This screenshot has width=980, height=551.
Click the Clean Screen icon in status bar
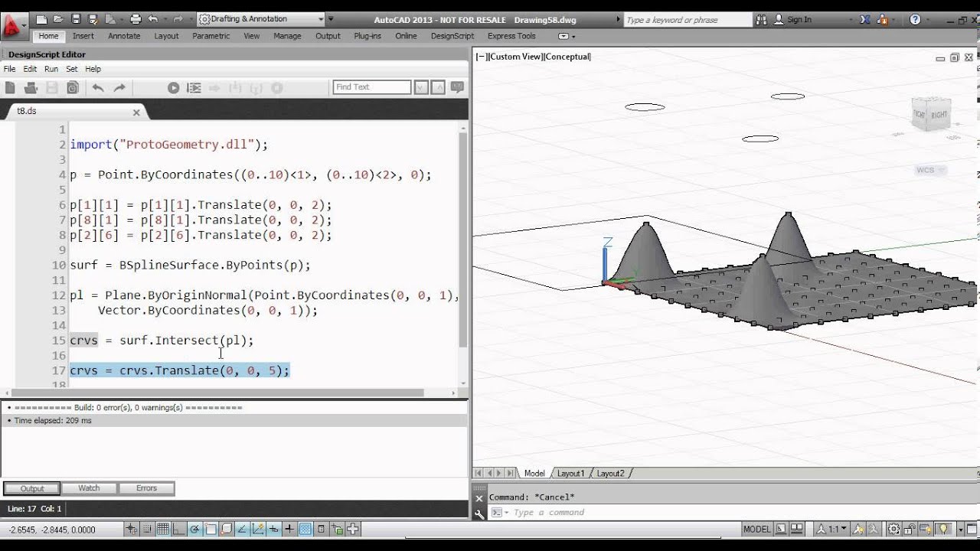click(x=971, y=529)
